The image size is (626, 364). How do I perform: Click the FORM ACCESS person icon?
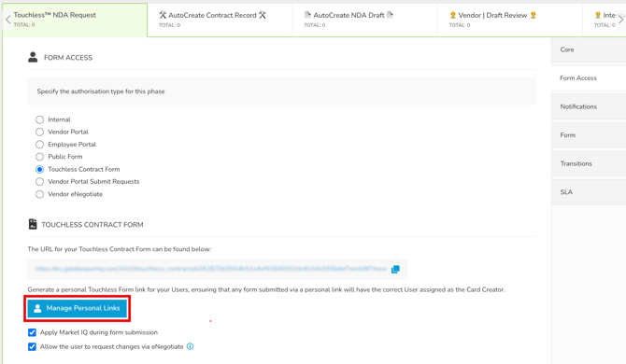pyautogui.click(x=33, y=58)
